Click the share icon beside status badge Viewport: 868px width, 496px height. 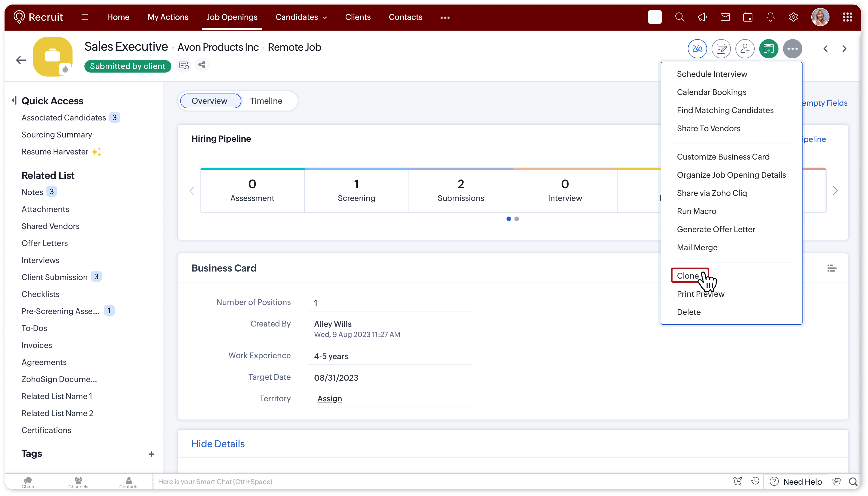(x=202, y=65)
